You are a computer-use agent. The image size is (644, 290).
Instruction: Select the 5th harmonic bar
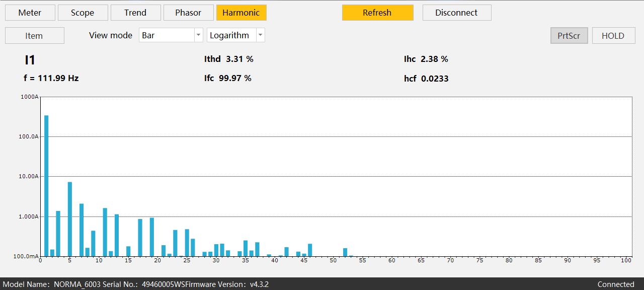(x=70, y=219)
